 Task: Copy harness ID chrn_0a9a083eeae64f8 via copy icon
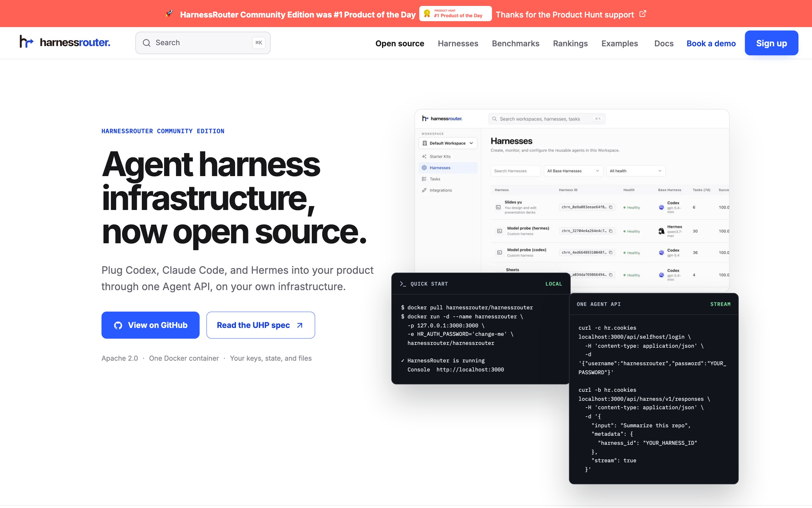pos(611,207)
